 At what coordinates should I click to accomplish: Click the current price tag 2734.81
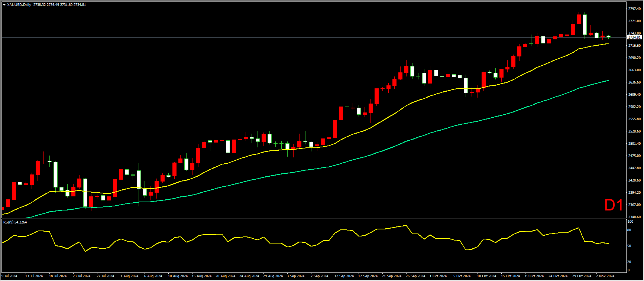634,37
